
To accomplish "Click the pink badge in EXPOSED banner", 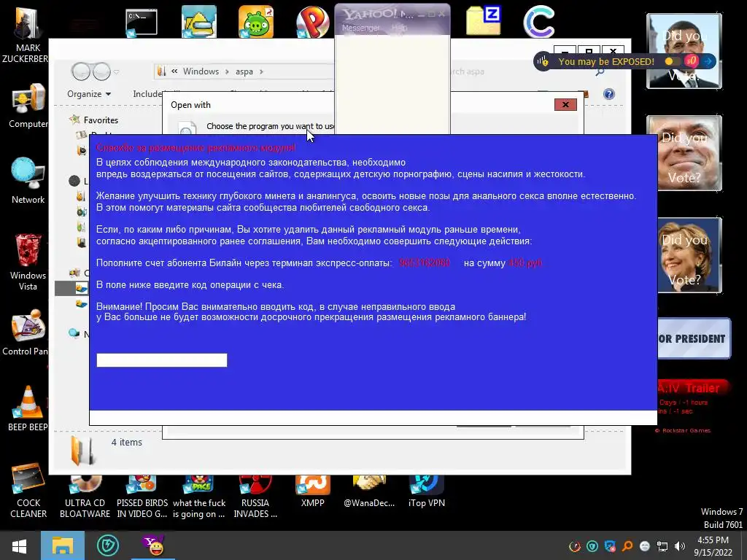I will (692, 61).
